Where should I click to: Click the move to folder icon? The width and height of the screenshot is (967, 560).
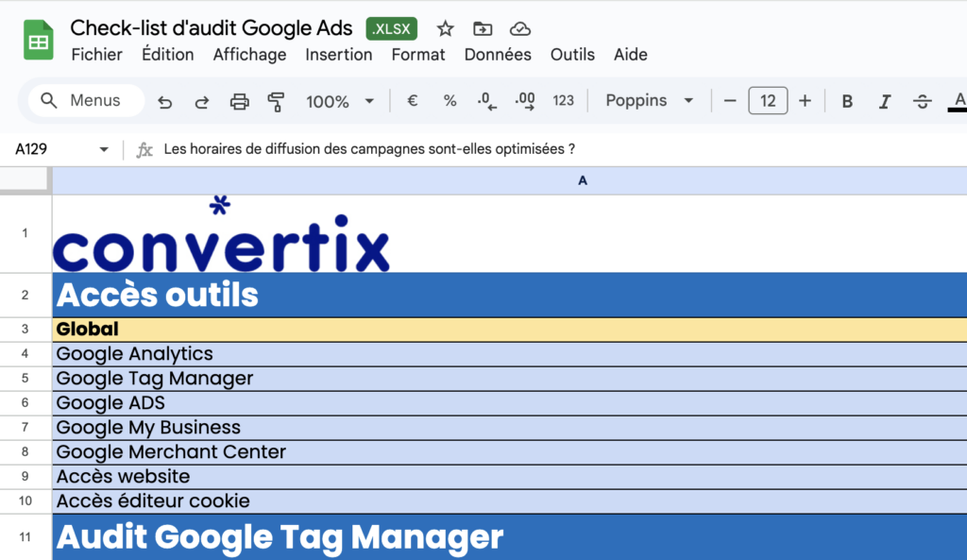483,29
